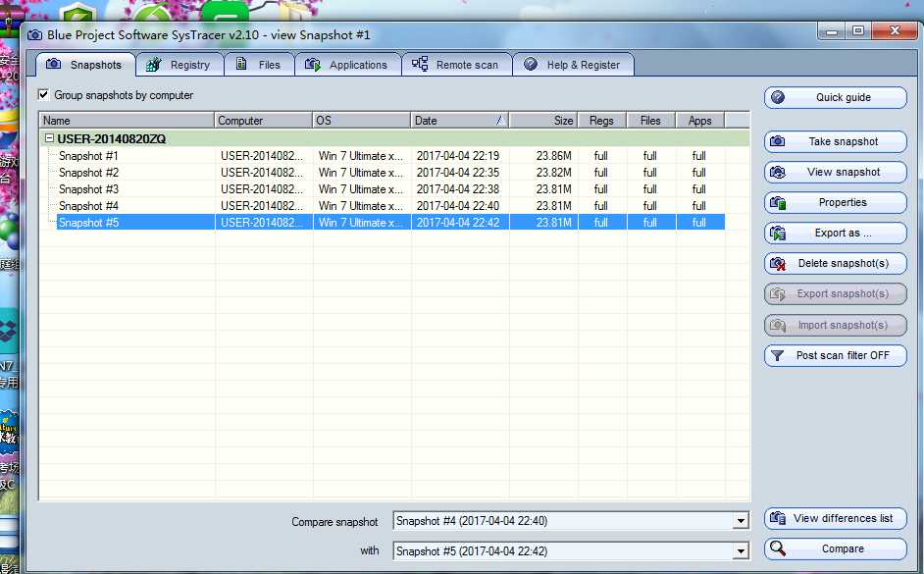Select Snapshot #5 row
The image size is (924, 574).
(389, 222)
